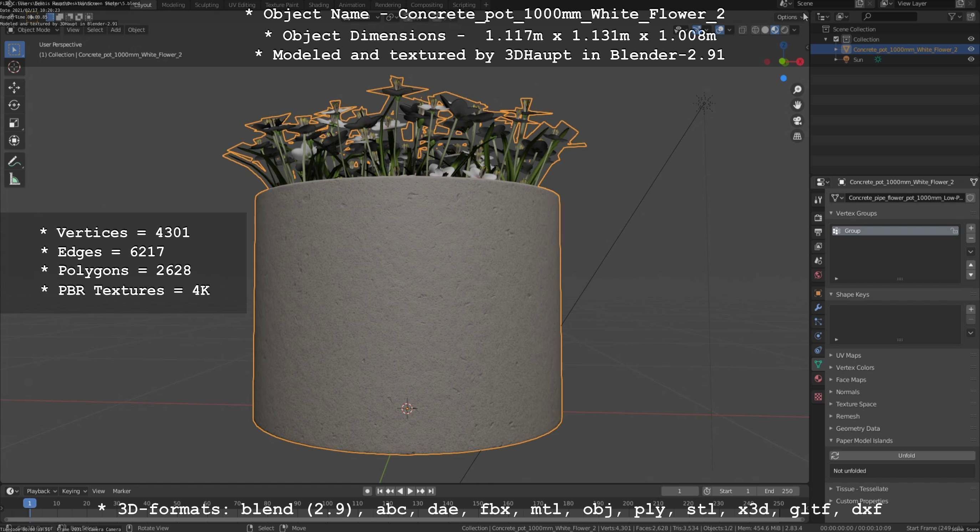Screen dimensions: 980x532
Task: Open the Object Mode dropdown
Action: click(x=34, y=30)
